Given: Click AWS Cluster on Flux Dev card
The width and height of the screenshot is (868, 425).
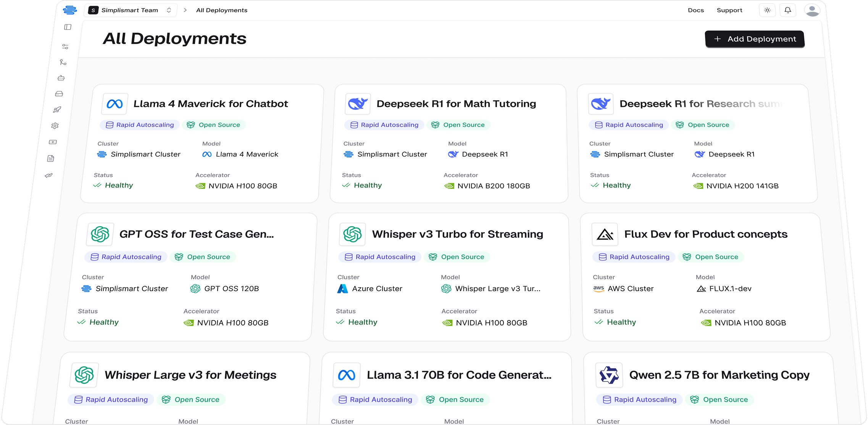Looking at the screenshot, I should tap(623, 289).
